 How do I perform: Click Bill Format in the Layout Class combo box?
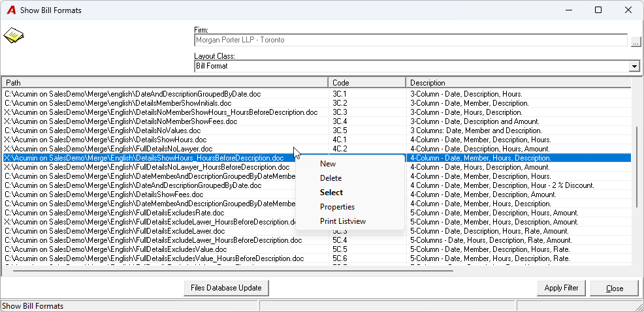coord(412,66)
